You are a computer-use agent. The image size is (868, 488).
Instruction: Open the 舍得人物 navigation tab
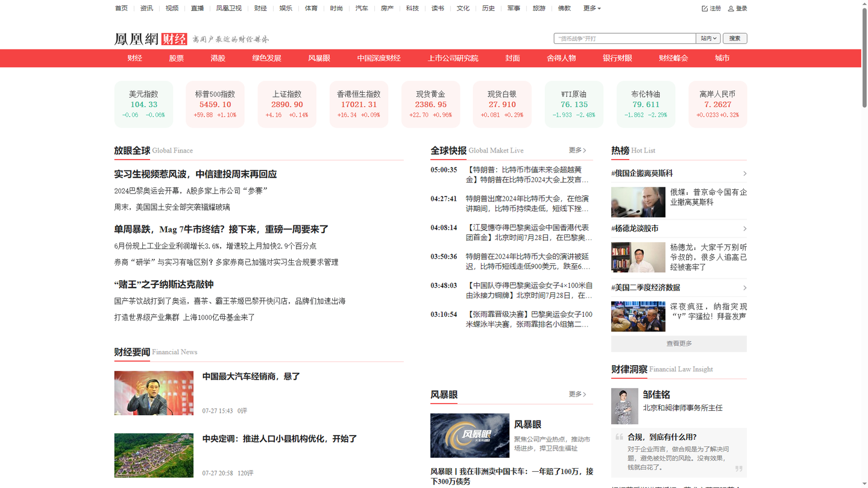(x=561, y=58)
